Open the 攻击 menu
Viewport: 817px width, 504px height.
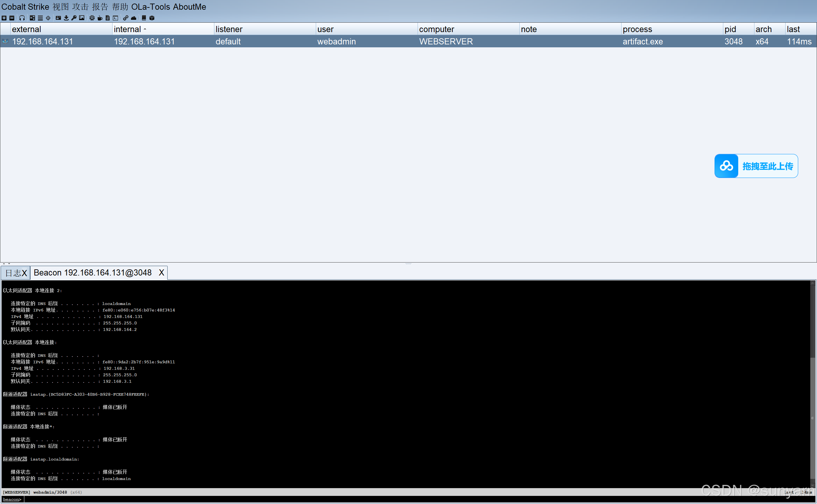(x=80, y=7)
